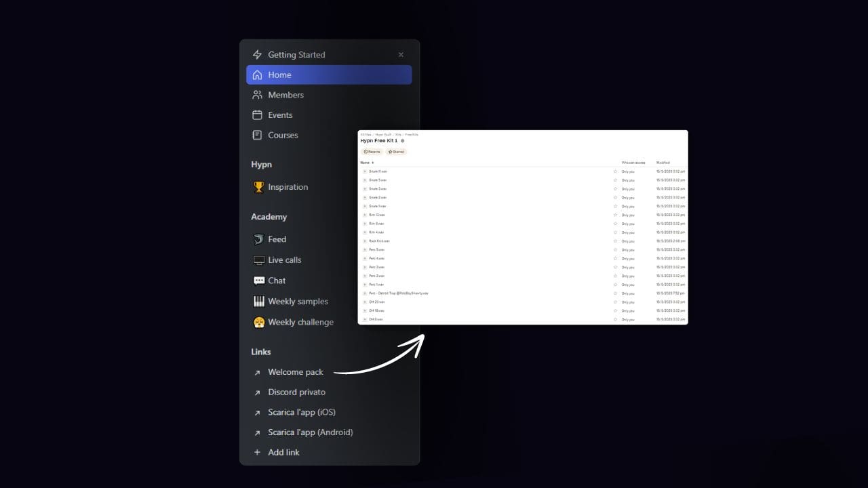
Task: Expand the Add link plus option
Action: (x=257, y=452)
